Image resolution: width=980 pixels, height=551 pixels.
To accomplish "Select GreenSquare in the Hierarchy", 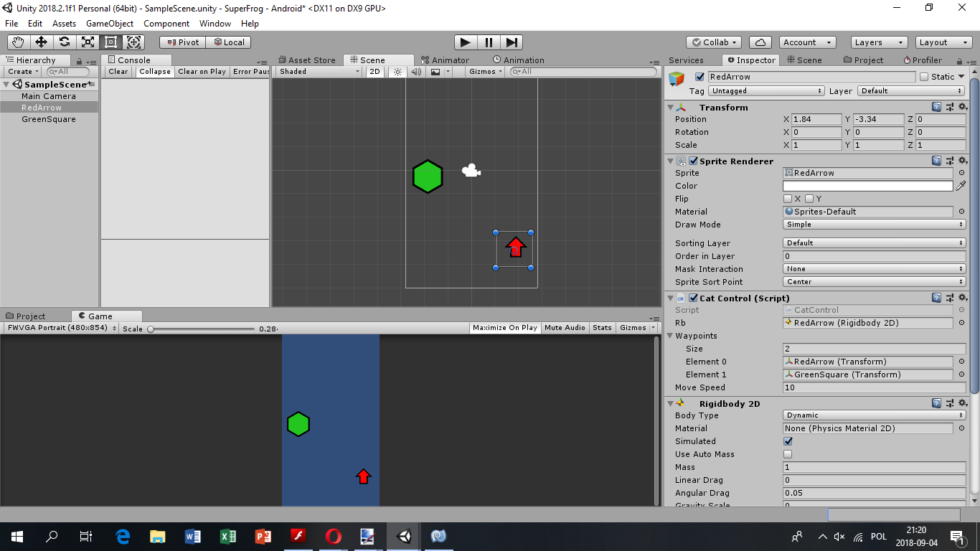I will pyautogui.click(x=48, y=118).
